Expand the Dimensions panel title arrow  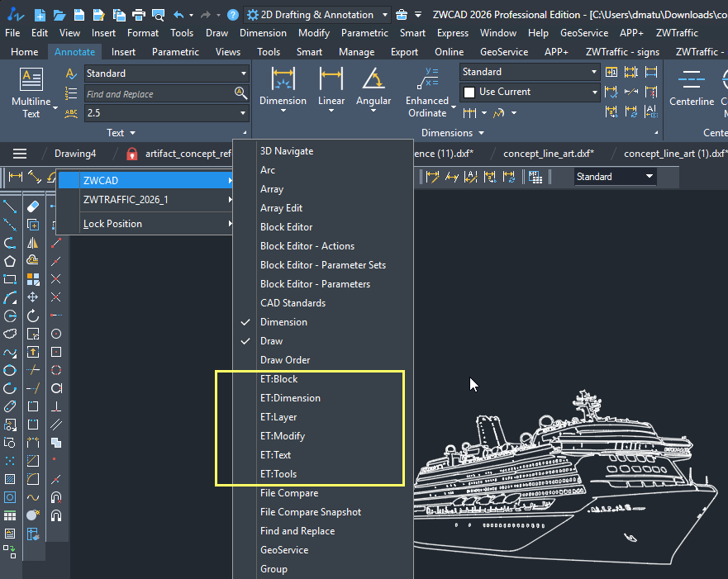482,133
